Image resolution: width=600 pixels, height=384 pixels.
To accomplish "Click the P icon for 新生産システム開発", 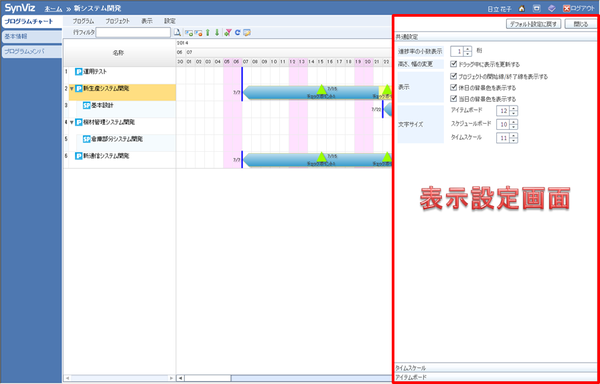I will click(79, 89).
